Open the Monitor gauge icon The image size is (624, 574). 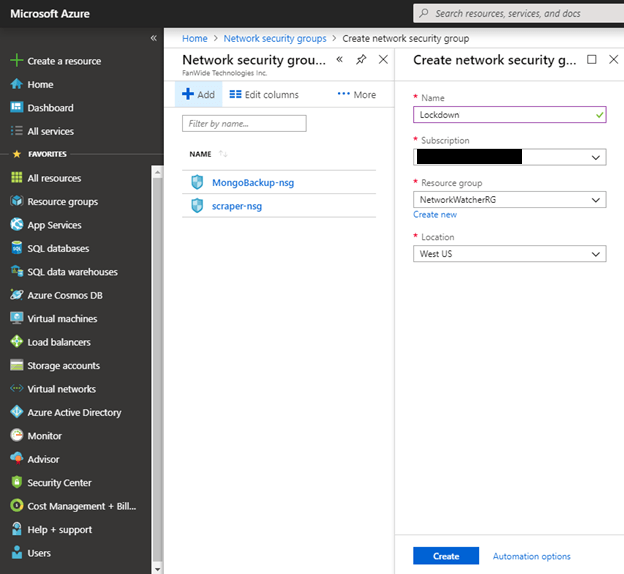(17, 435)
